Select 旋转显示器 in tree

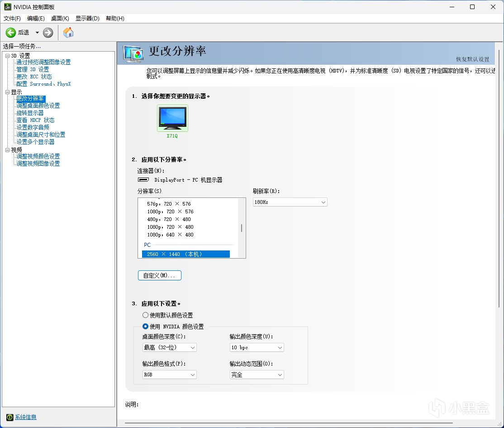click(30, 113)
